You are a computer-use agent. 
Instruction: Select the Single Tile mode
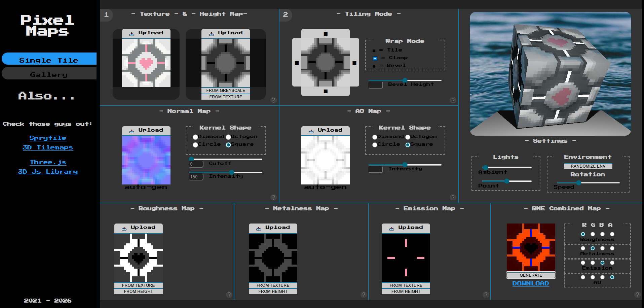pos(49,60)
